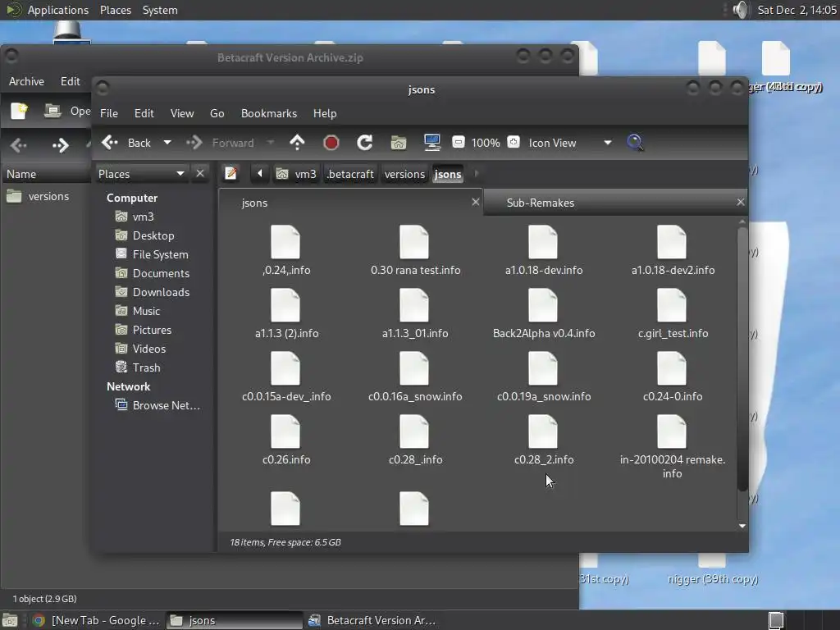Select the a1.0.18-dev.info file

click(x=543, y=251)
